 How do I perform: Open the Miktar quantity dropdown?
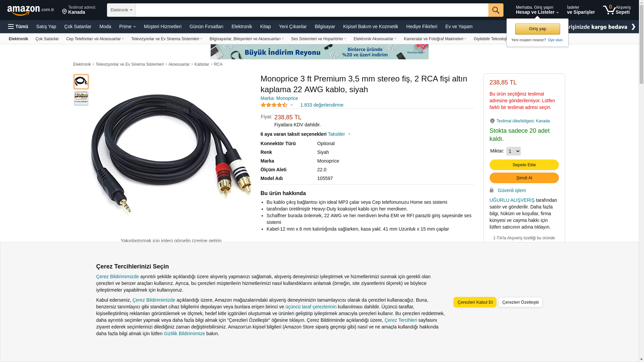(513, 151)
